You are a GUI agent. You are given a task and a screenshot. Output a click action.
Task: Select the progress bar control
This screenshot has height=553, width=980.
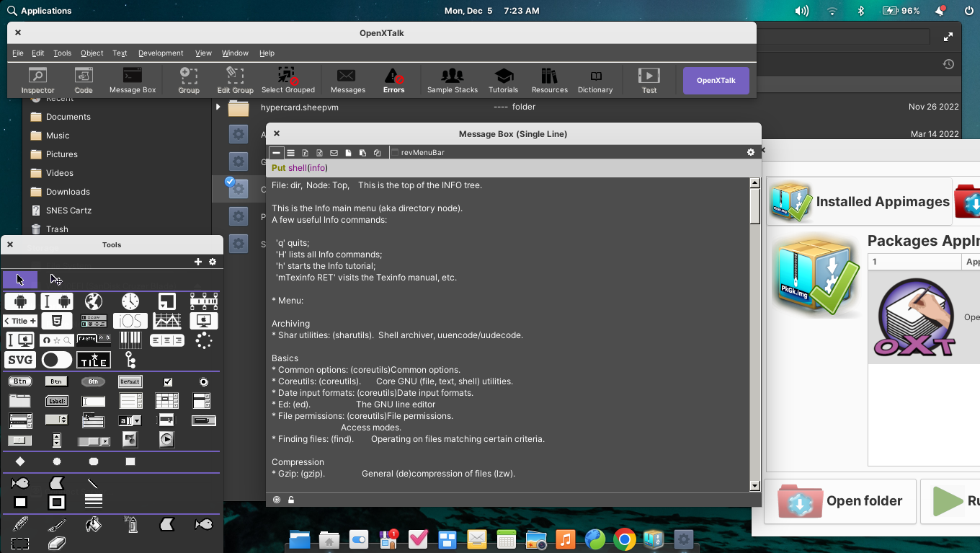(204, 420)
